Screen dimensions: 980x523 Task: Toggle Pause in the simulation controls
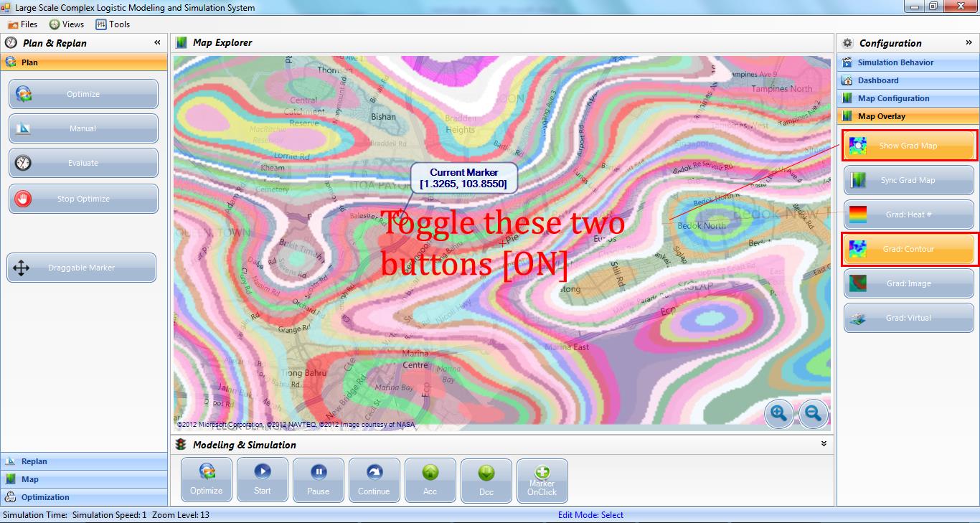318,480
